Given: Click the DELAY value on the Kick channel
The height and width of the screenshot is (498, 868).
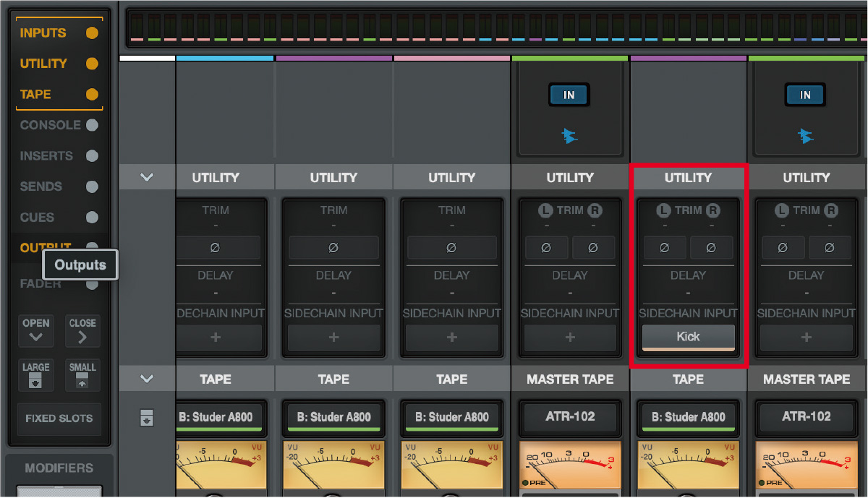Looking at the screenshot, I should coord(688,293).
